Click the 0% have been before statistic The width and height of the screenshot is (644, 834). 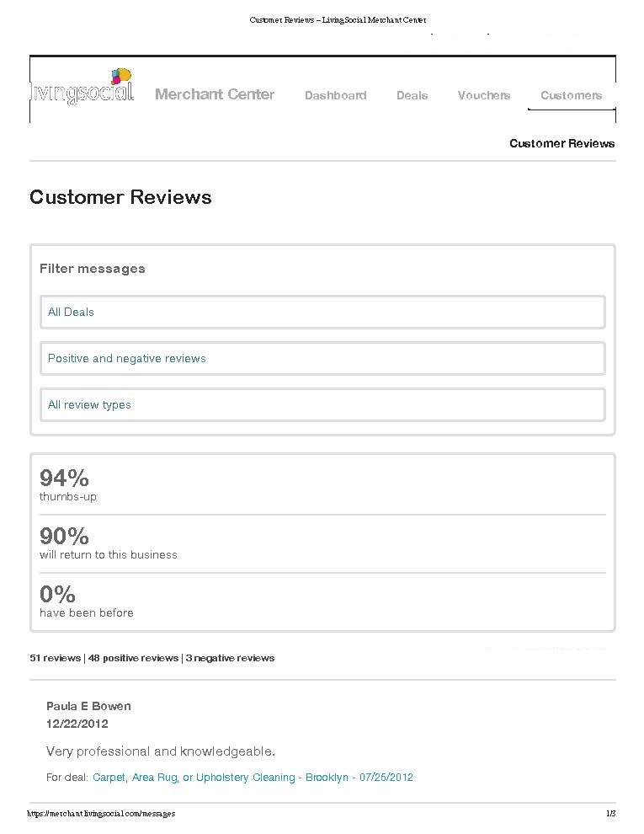click(86, 601)
